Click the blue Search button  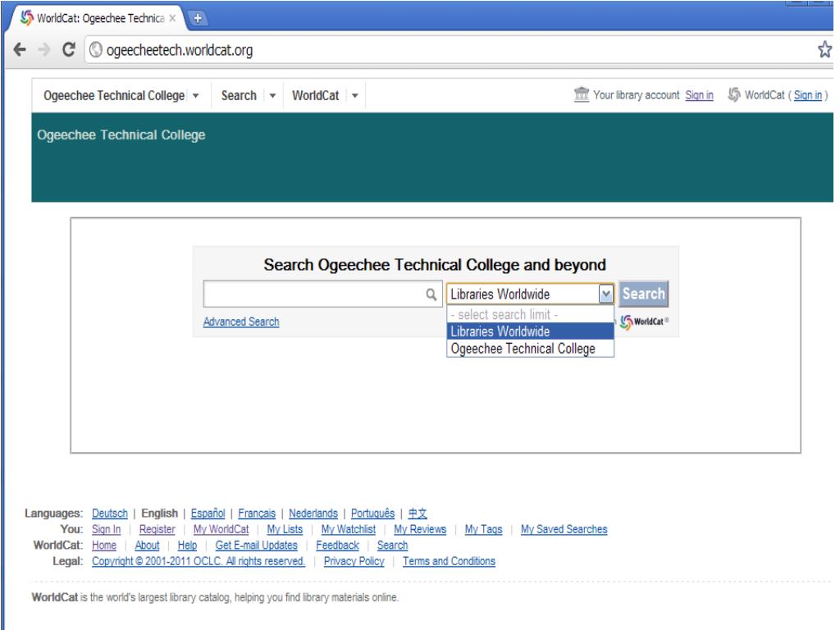coord(643,294)
